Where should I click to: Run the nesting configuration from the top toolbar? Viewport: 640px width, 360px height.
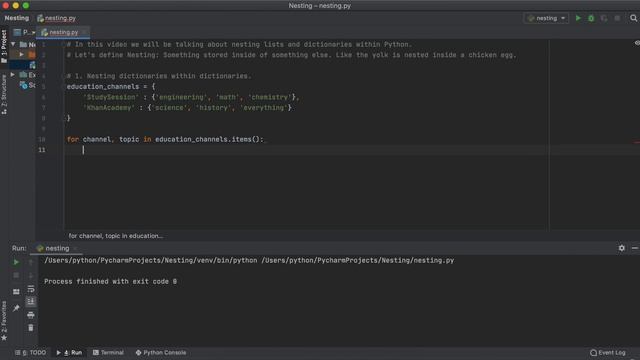coord(578,18)
